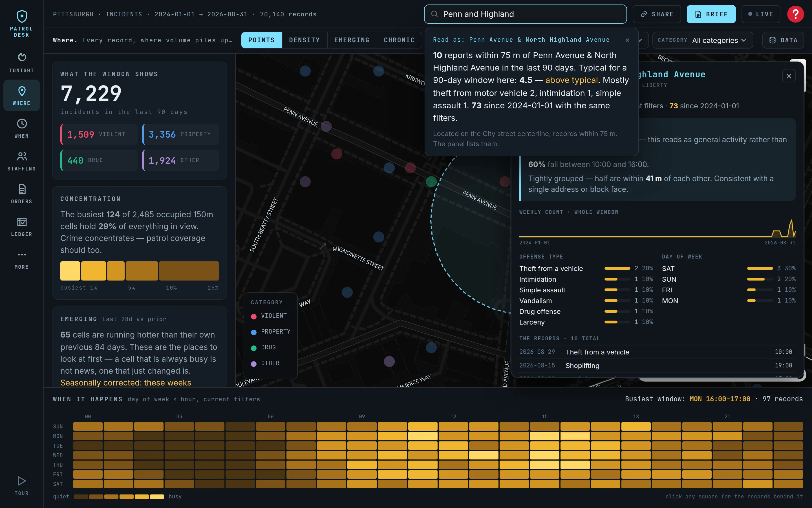The image size is (812, 508).
Task: Open the Brief report button
Action: pos(711,14)
